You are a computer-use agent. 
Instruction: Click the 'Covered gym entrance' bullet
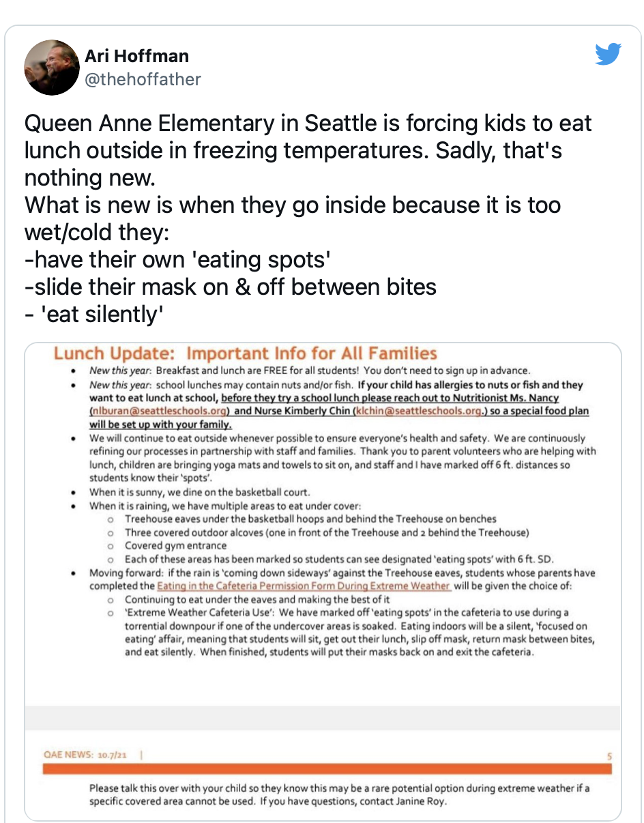coord(175,546)
